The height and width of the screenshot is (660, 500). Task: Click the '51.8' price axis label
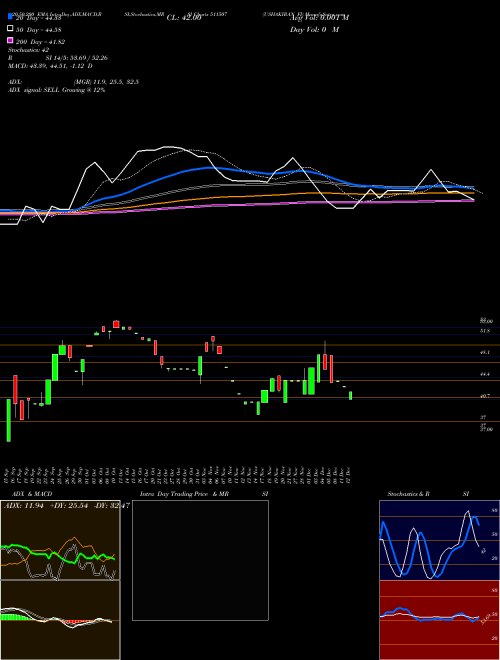tap(485, 331)
